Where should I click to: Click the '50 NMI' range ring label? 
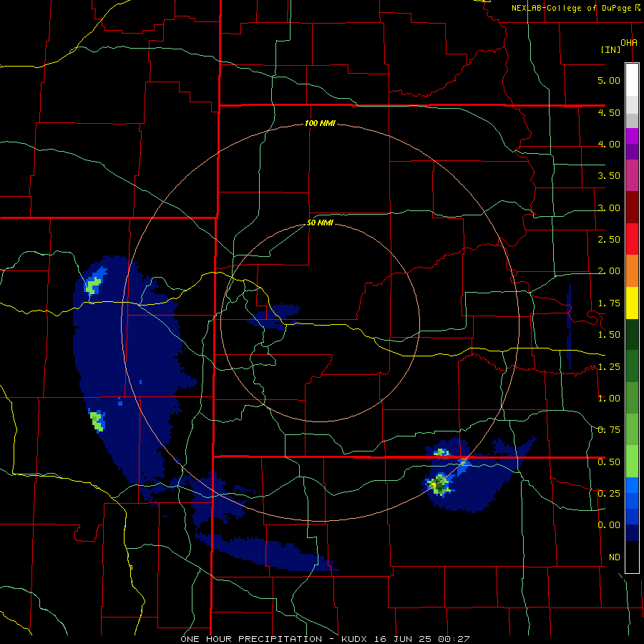point(320,223)
